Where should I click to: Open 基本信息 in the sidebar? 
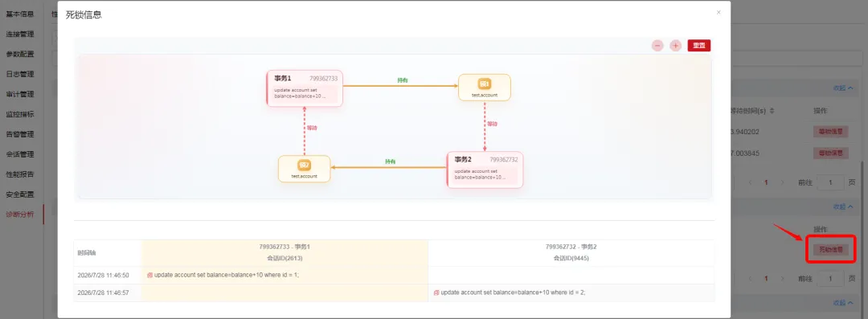[x=20, y=14]
